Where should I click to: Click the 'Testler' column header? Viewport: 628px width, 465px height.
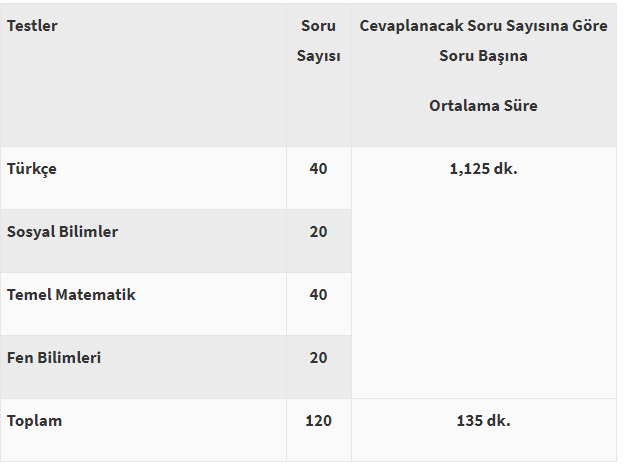pos(32,26)
